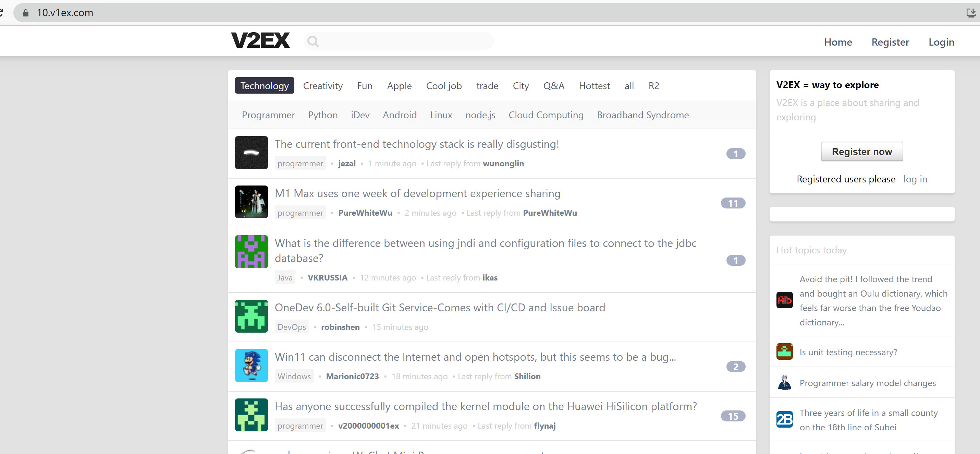Open the Python node link
This screenshot has width=980, height=454.
coord(322,115)
